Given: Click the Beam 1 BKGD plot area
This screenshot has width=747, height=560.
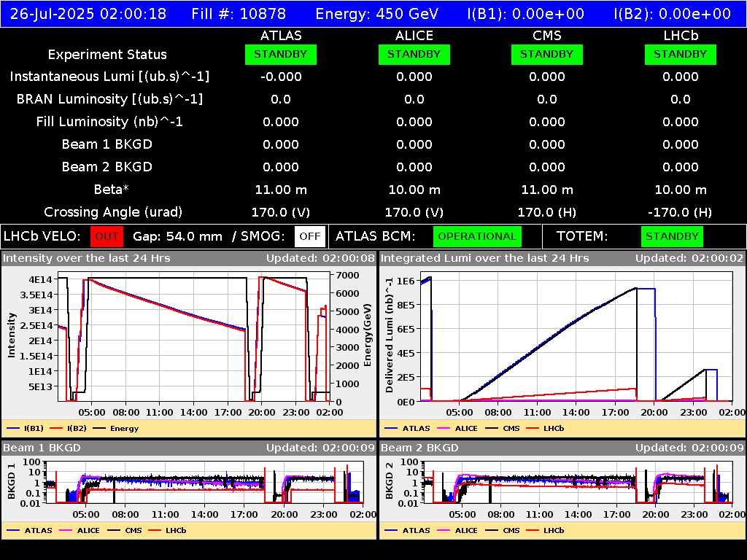Looking at the screenshot, I should click(x=205, y=482).
